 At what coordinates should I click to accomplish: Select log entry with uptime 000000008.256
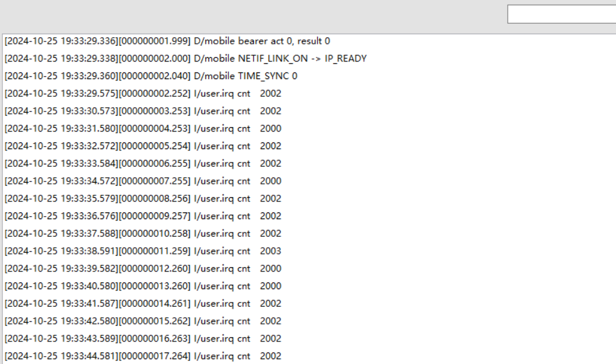(143, 198)
